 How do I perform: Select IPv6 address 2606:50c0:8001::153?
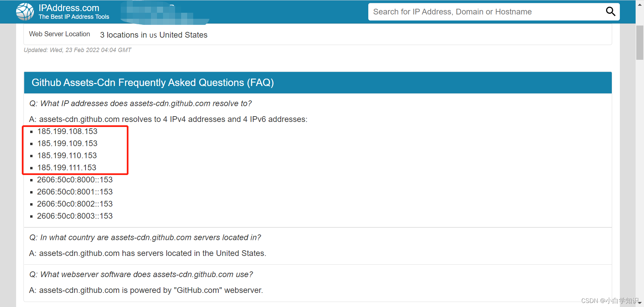[75, 192]
